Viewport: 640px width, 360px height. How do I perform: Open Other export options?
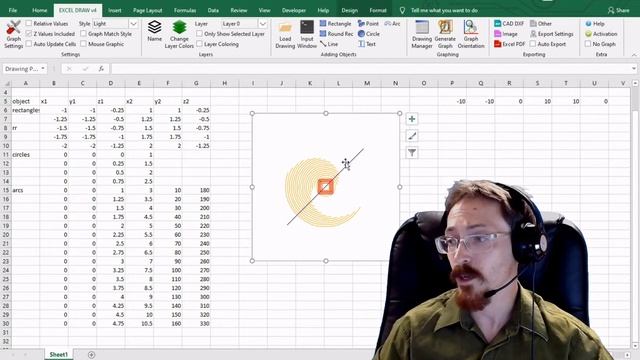541,24
